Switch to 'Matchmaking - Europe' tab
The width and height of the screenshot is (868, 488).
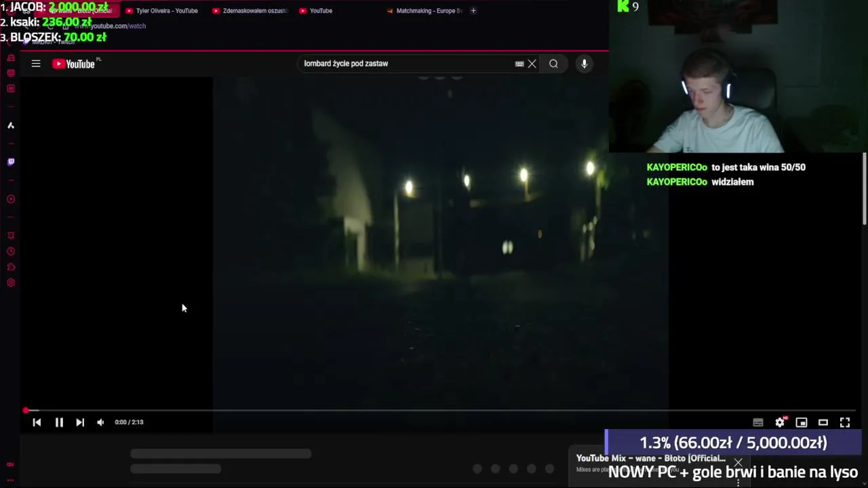coord(425,11)
